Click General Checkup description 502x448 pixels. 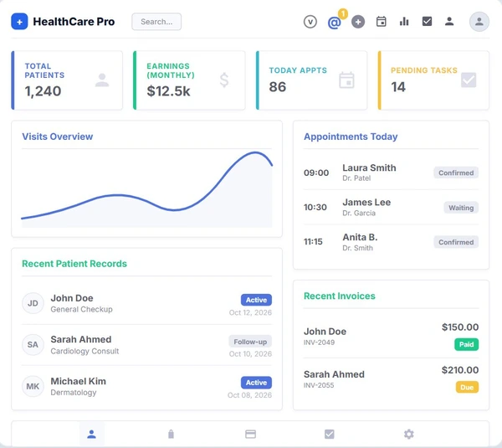click(x=82, y=309)
